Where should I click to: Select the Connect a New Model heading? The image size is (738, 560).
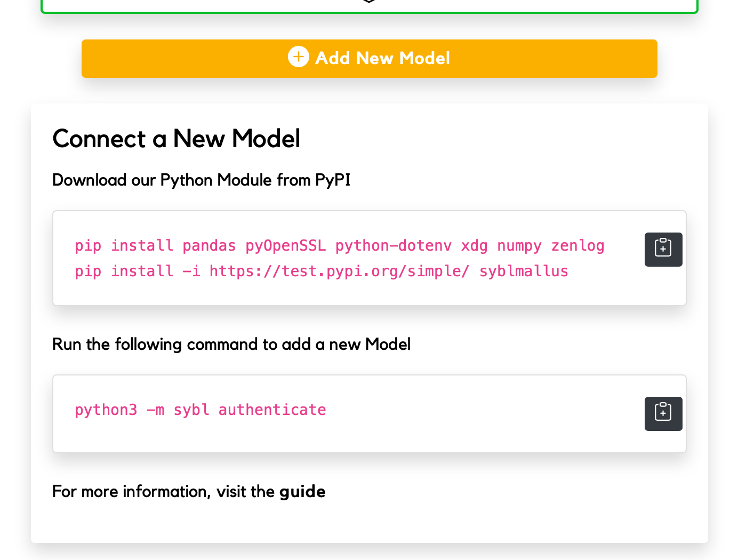tap(176, 139)
